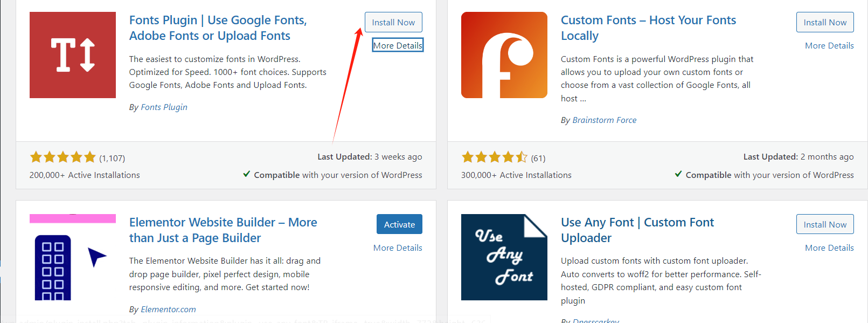View More Details for Elementor

coord(398,248)
